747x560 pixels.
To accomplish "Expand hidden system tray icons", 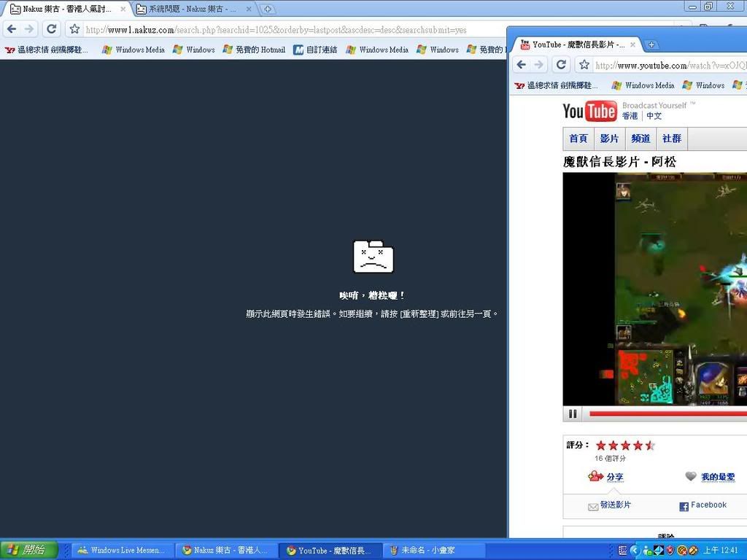I will coord(635,551).
